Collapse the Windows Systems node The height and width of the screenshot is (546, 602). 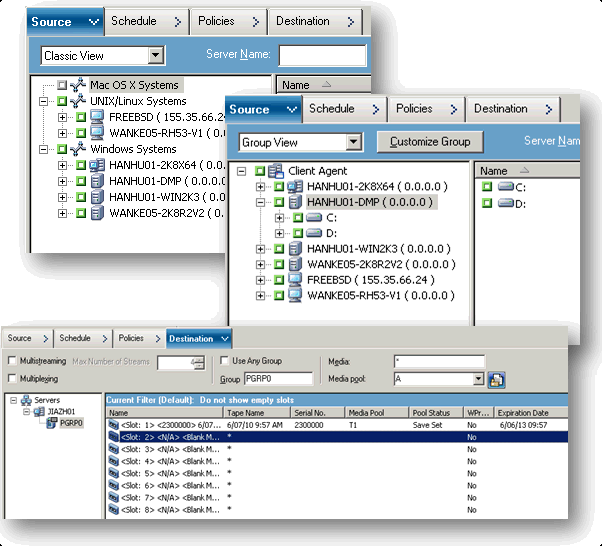click(x=43, y=149)
